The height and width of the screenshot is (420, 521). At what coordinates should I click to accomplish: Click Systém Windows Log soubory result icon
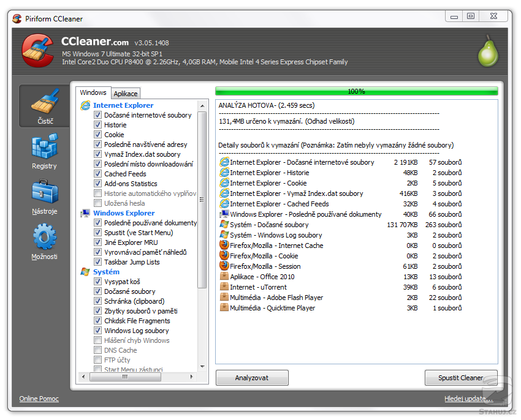(x=224, y=234)
